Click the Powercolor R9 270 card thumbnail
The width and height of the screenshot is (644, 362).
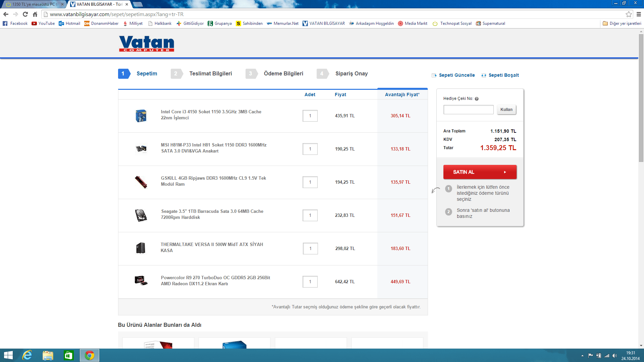(141, 281)
